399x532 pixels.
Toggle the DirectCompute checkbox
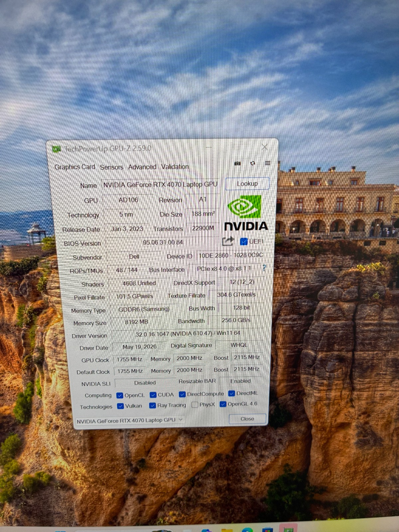(x=182, y=394)
